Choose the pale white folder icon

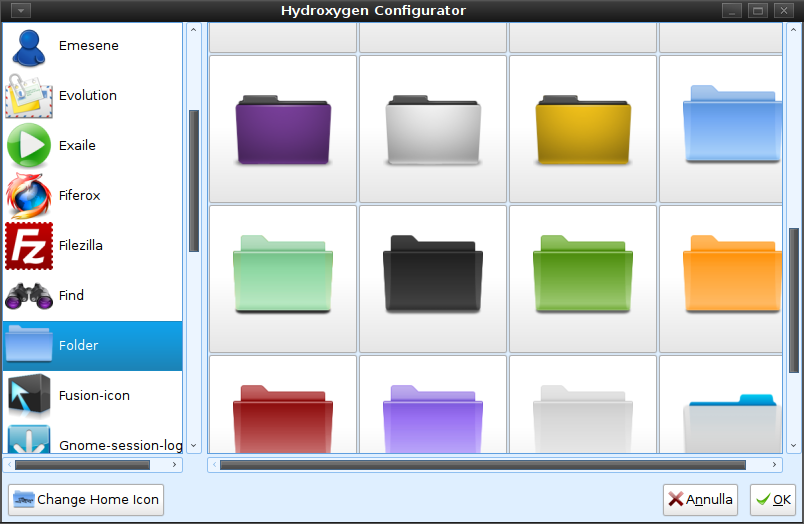coord(583,419)
